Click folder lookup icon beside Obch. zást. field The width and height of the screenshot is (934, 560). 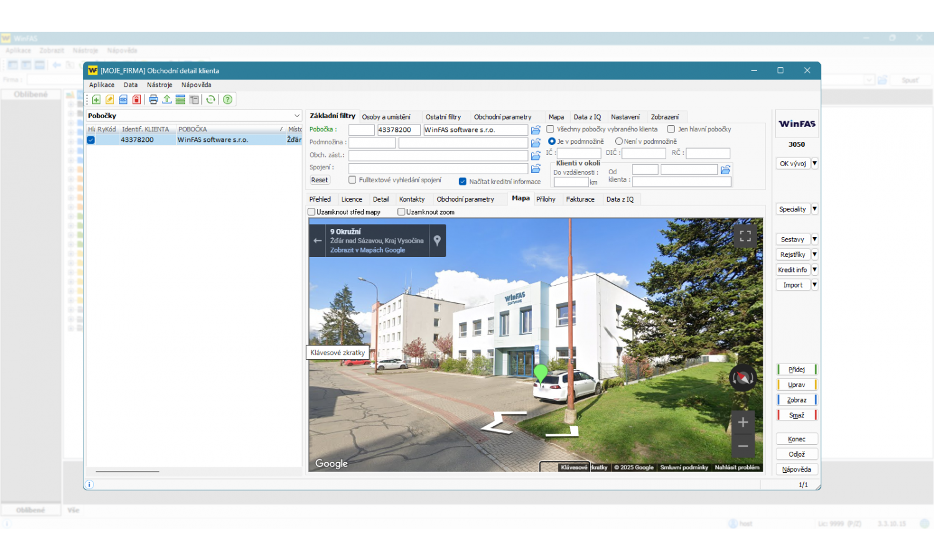click(x=535, y=156)
